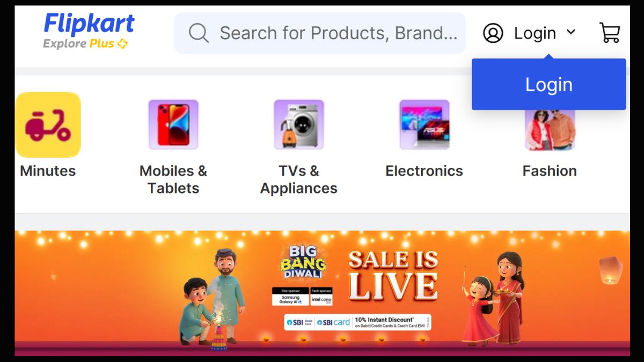The height and width of the screenshot is (362, 644).
Task: Open the TVs & Appliances washing machine icon
Action: pyautogui.click(x=299, y=124)
